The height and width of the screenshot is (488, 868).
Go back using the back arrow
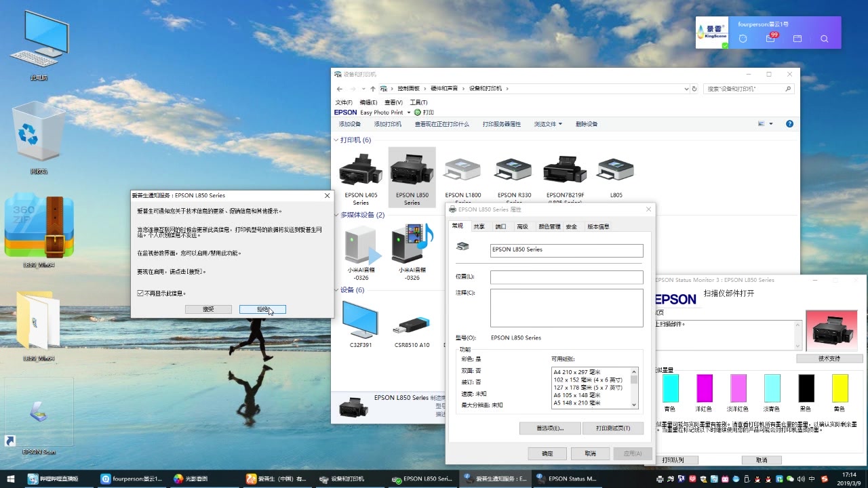340,89
